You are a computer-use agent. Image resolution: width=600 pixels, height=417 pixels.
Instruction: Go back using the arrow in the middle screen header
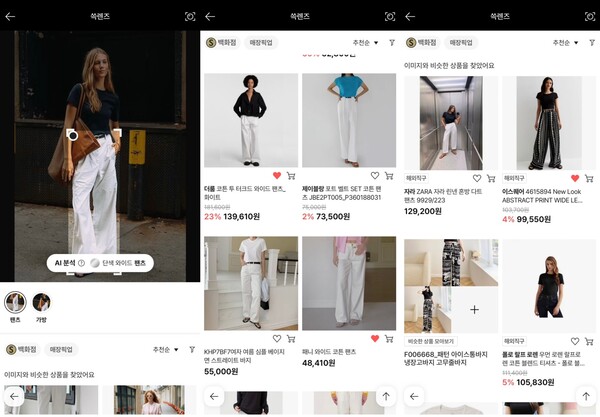(x=210, y=17)
